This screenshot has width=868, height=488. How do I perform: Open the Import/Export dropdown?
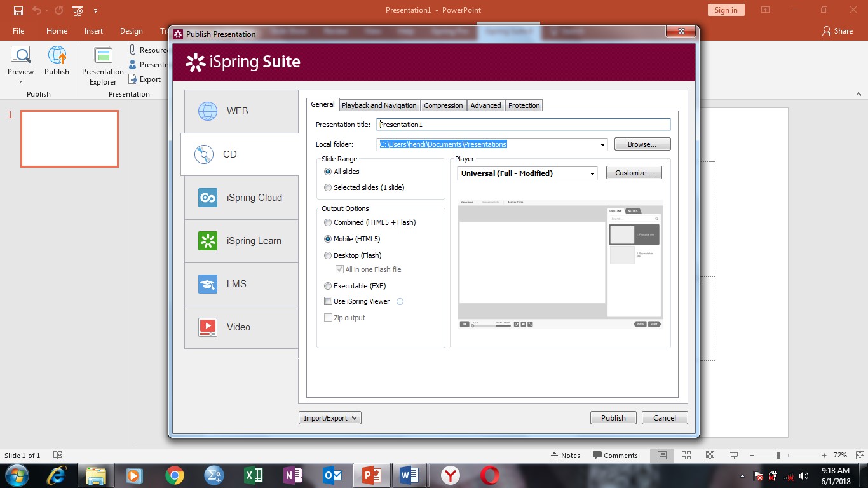330,418
